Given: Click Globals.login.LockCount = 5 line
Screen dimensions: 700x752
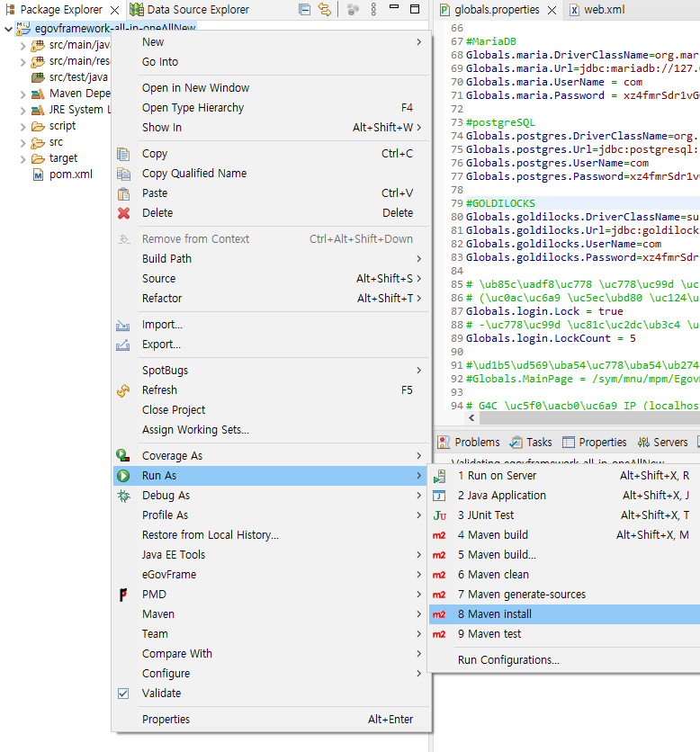Looking at the screenshot, I should point(551,338).
